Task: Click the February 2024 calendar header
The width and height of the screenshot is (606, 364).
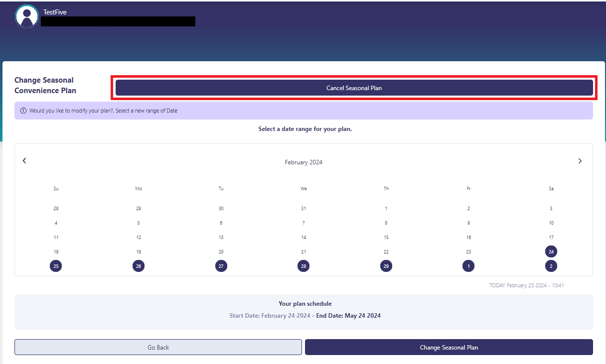Action: 303,162
